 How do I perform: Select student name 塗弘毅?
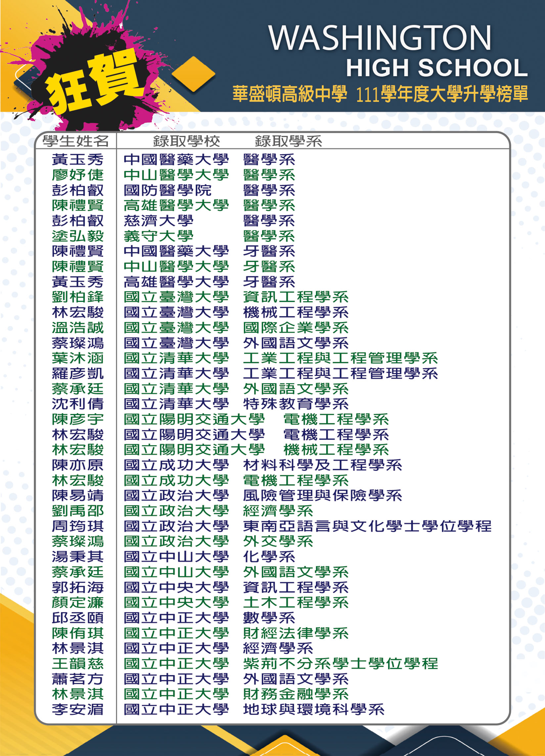(78, 236)
